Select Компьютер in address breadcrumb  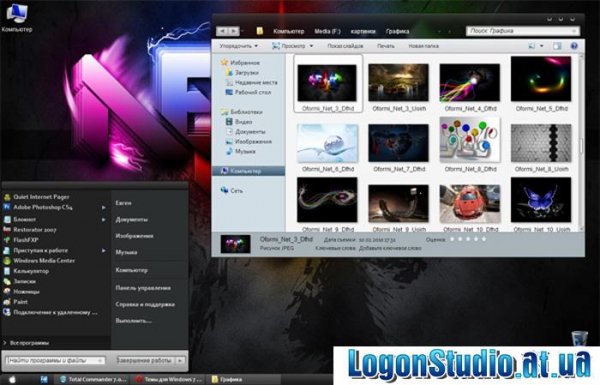(x=289, y=31)
